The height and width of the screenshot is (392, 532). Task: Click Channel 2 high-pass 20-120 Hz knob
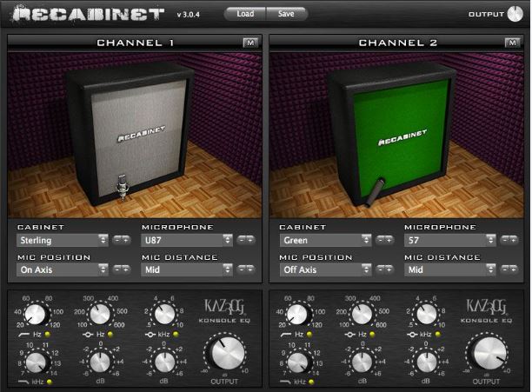[x=297, y=315]
